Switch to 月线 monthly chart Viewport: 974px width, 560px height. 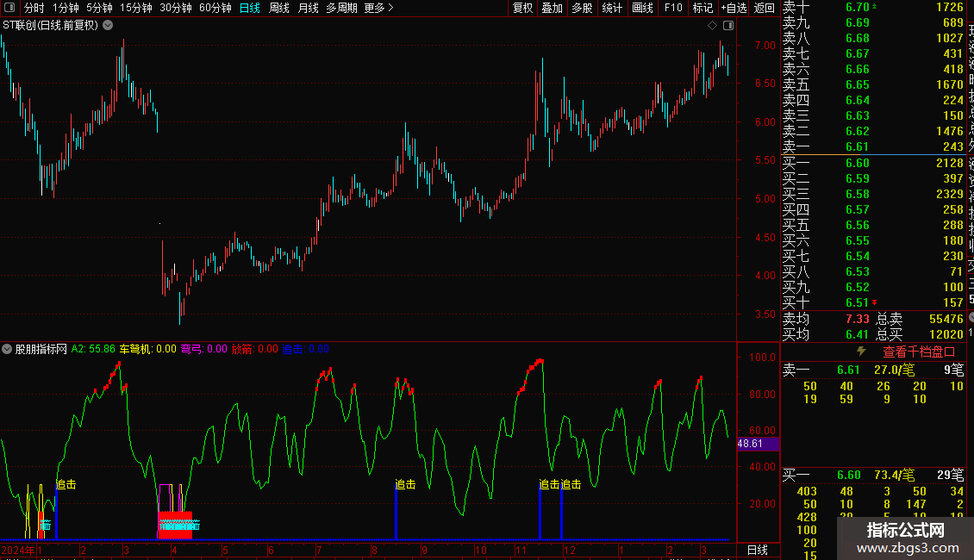click(x=308, y=8)
